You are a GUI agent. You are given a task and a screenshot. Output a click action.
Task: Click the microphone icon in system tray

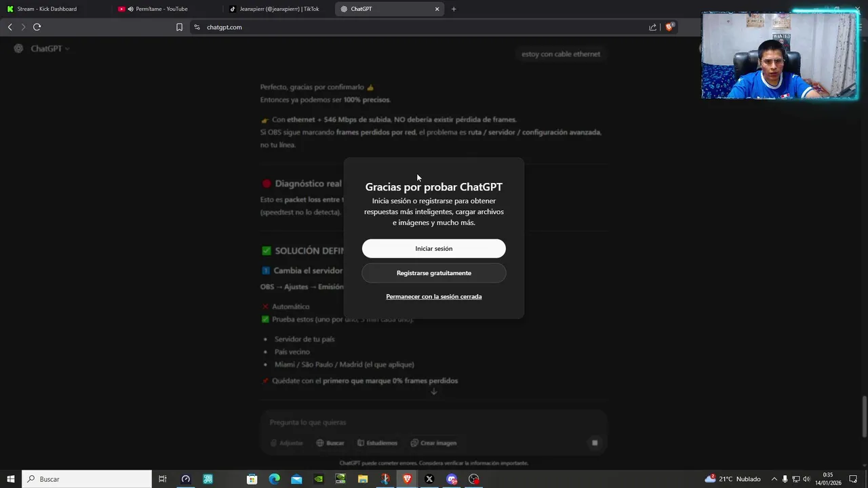click(x=785, y=479)
